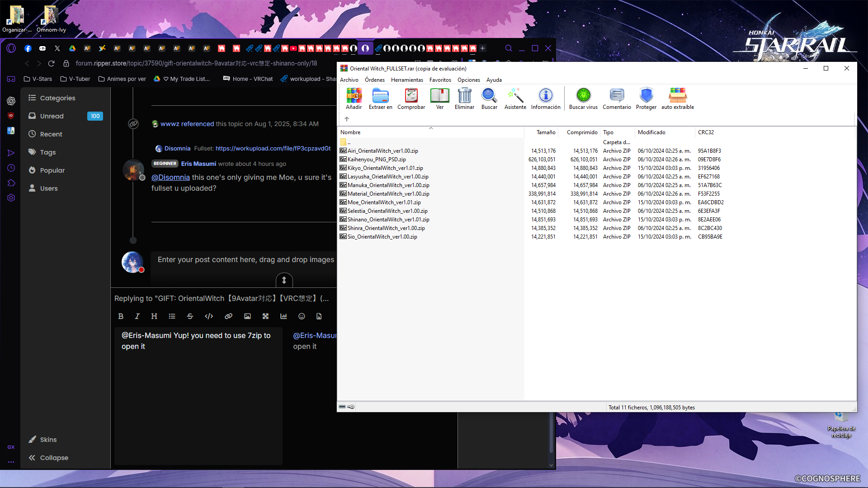Open the Opciones menu
This screenshot has width=868, height=488.
pos(468,80)
